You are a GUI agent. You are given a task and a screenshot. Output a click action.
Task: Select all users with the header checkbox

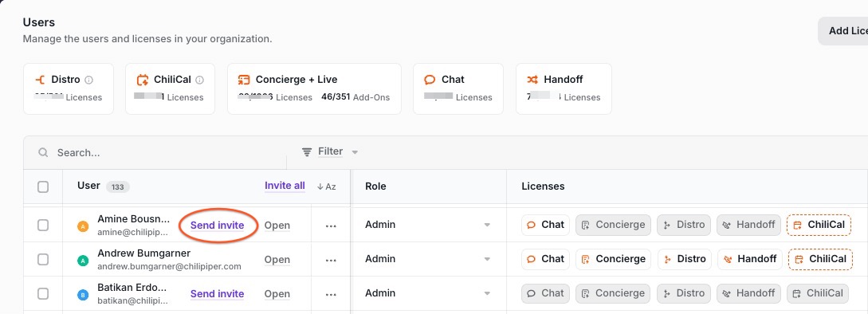point(43,186)
